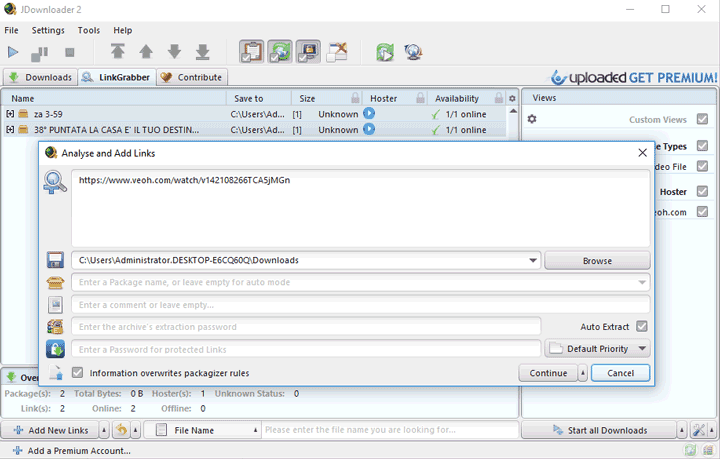The height and width of the screenshot is (459, 720).
Task: Switch to the Downloads tab
Action: coord(40,77)
